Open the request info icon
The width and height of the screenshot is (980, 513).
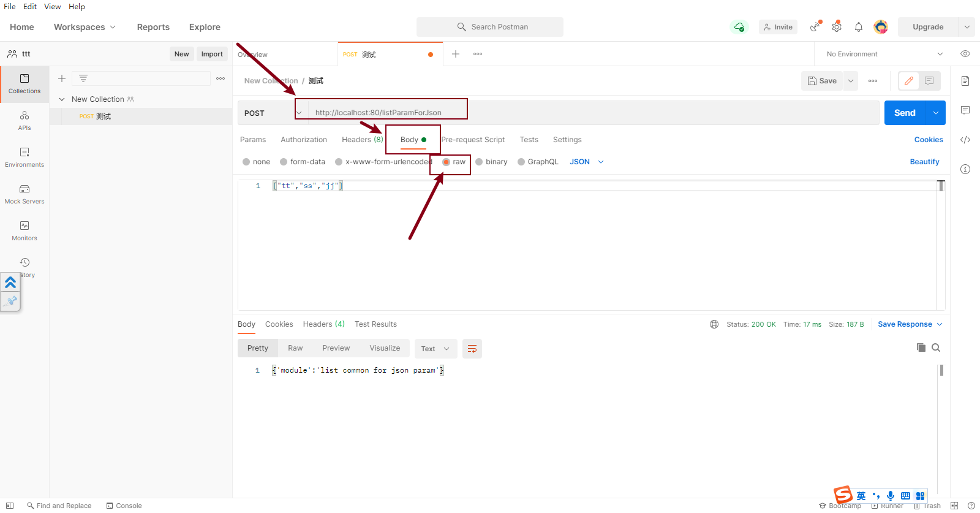pyautogui.click(x=965, y=169)
